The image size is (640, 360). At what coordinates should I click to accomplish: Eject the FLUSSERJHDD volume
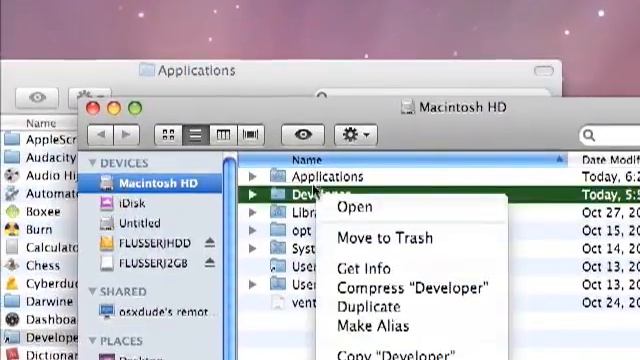[210, 243]
